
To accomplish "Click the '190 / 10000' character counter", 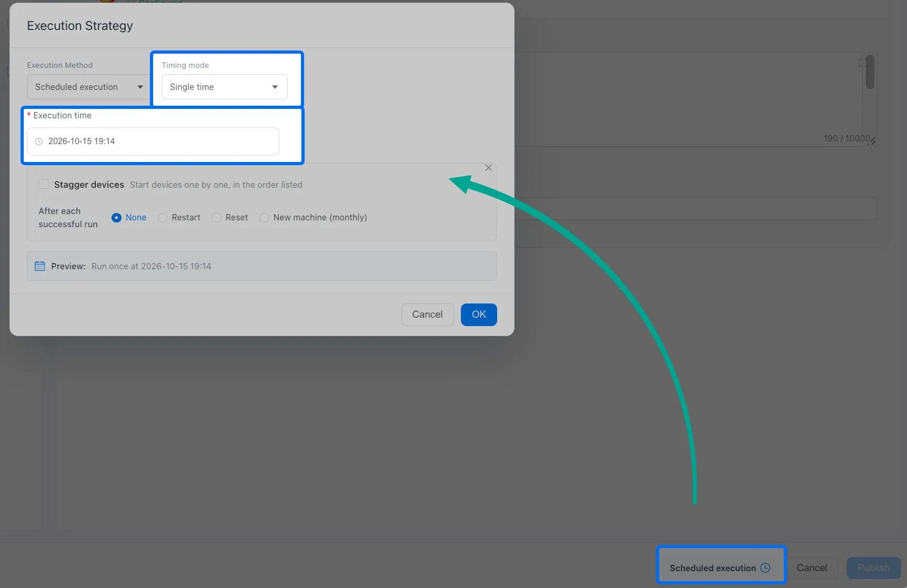I will click(846, 138).
